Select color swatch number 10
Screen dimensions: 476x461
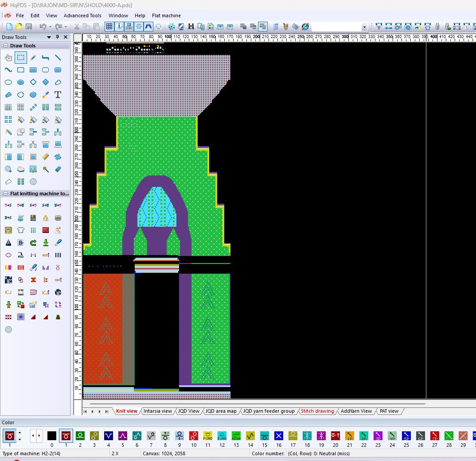tap(194, 436)
